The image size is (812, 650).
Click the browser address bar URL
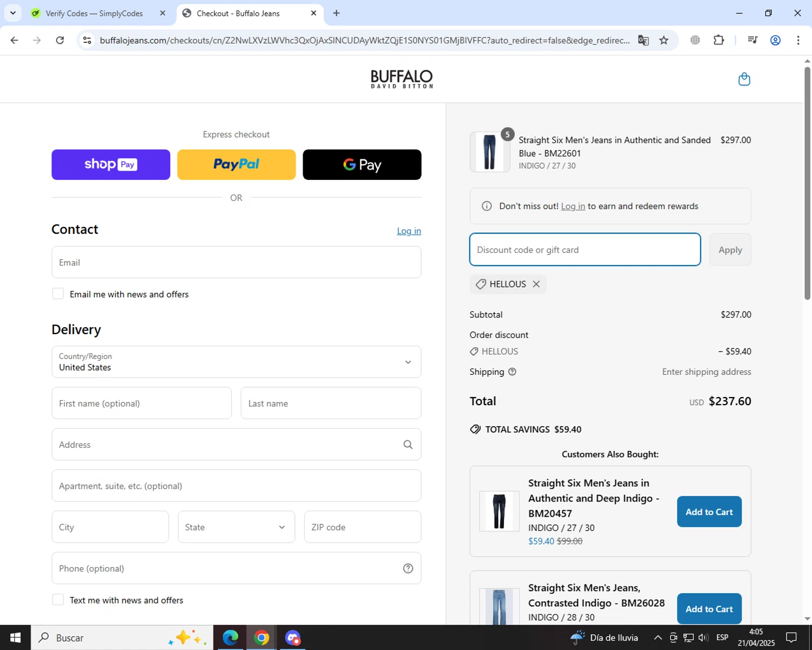(365, 40)
